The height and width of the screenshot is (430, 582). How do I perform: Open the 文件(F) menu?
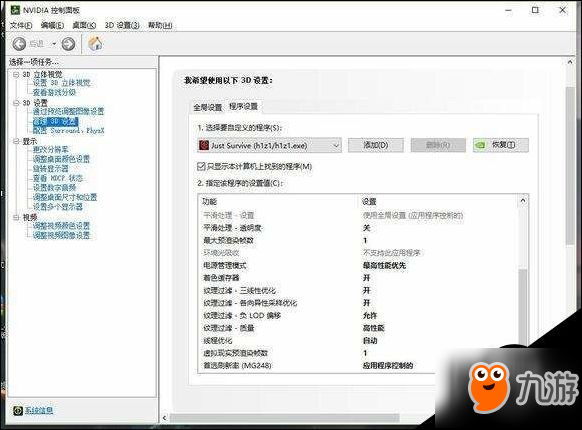(x=21, y=25)
